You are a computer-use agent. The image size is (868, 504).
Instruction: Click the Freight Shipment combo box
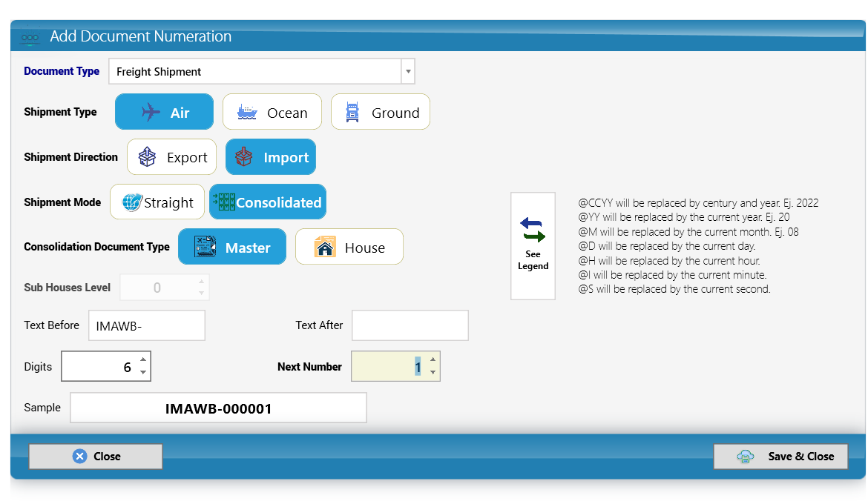261,71
